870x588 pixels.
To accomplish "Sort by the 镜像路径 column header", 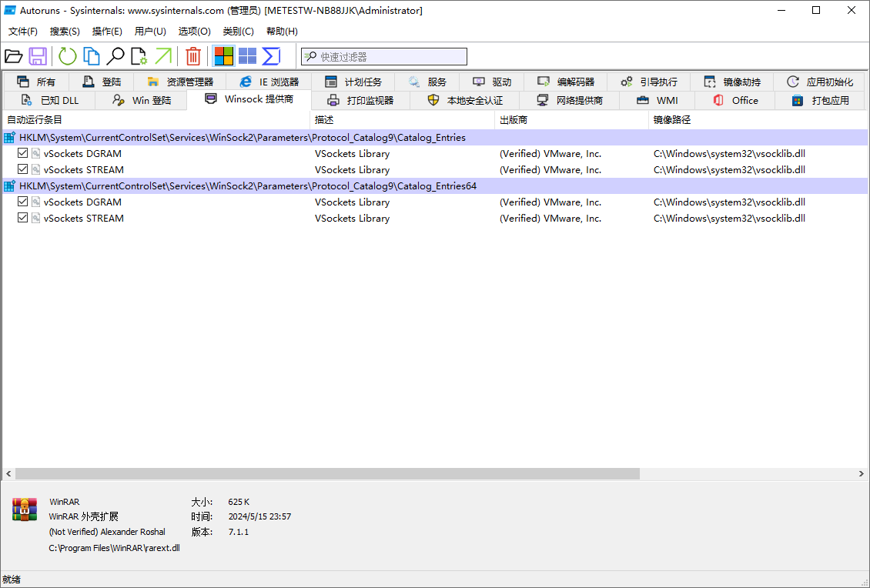I will [758, 120].
